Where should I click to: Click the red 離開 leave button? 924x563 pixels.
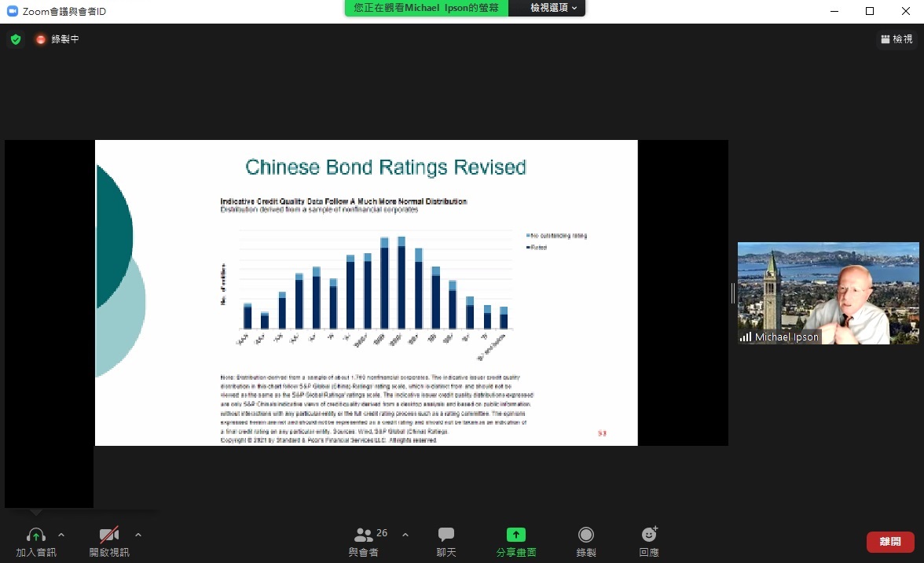(x=890, y=542)
